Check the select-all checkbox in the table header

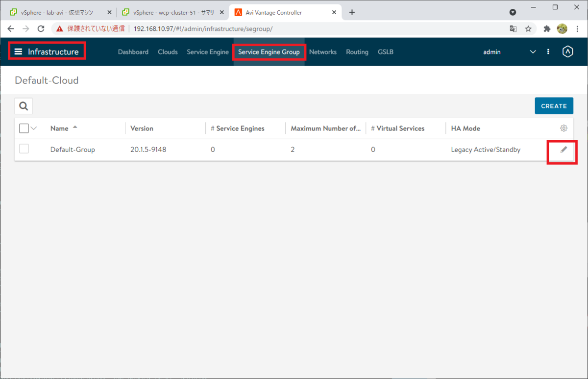click(x=24, y=128)
